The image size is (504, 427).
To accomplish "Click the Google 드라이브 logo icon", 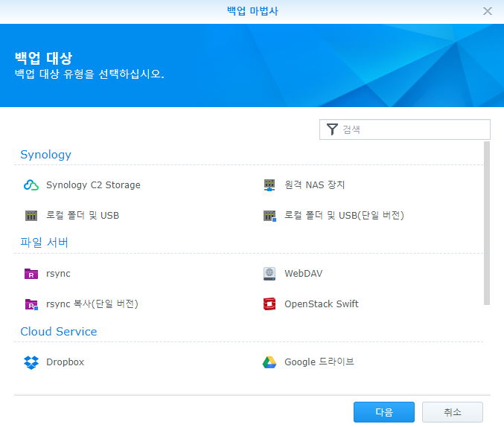I will tap(269, 362).
